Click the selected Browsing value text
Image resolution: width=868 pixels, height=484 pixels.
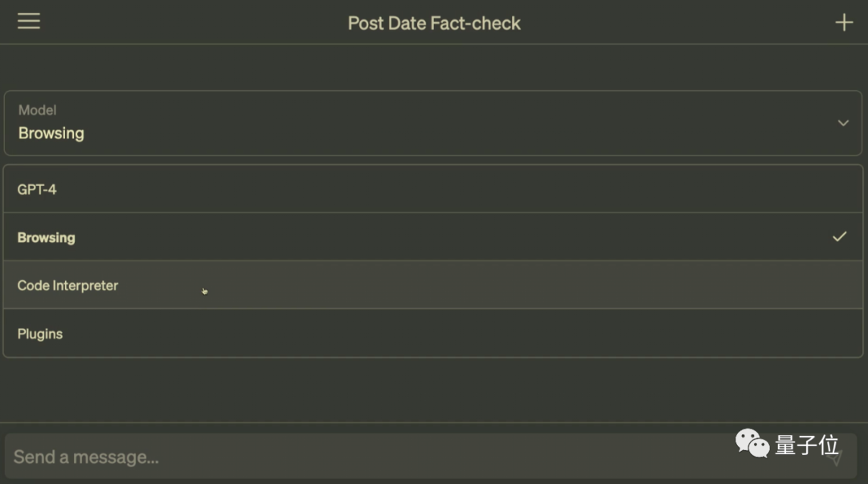(x=51, y=133)
